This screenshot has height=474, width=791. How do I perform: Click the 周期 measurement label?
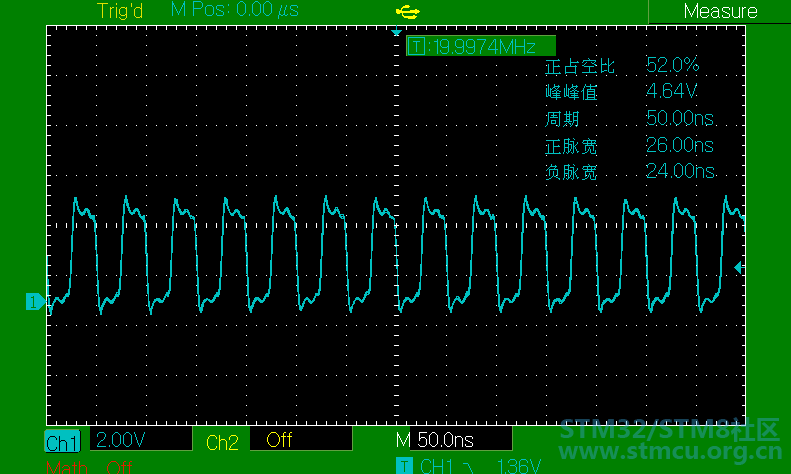pyautogui.click(x=562, y=120)
